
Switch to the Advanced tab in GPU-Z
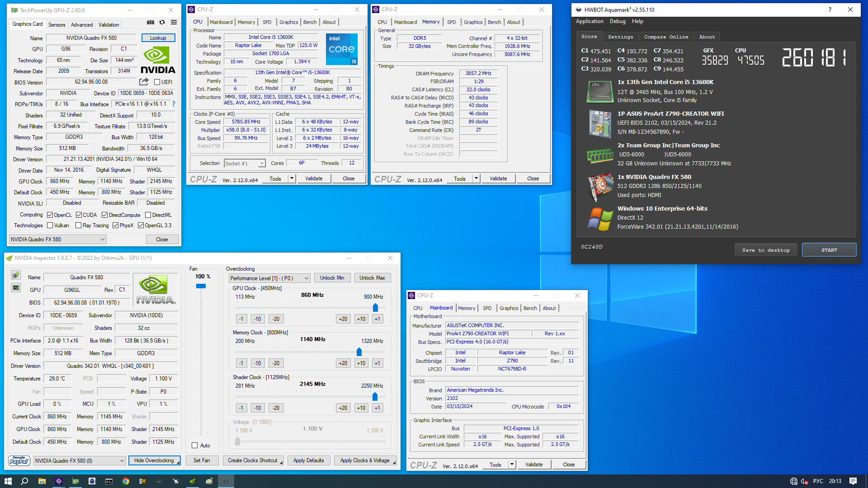[82, 25]
